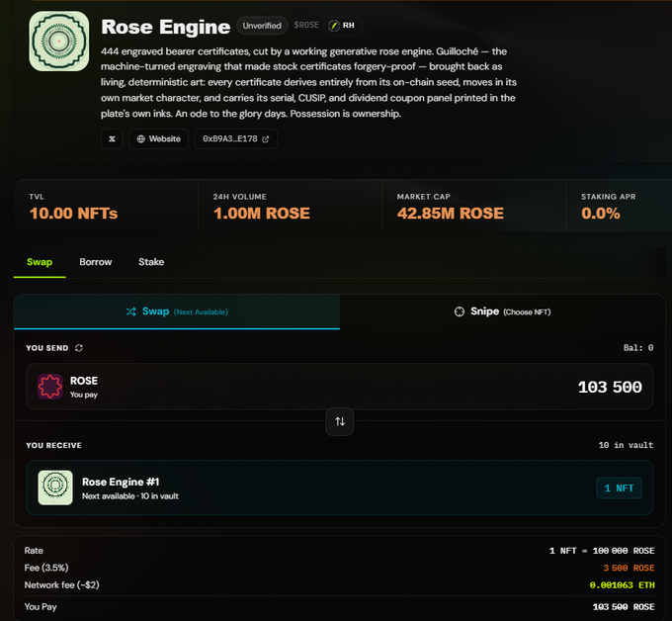Switch to the Stake tab
This screenshot has height=621, width=672.
point(151,262)
